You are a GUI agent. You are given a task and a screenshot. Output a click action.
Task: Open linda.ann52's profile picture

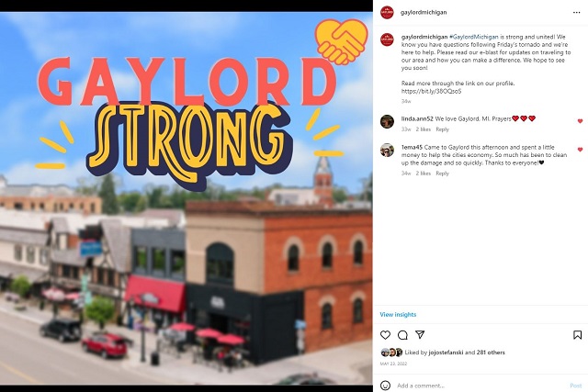tap(387, 122)
